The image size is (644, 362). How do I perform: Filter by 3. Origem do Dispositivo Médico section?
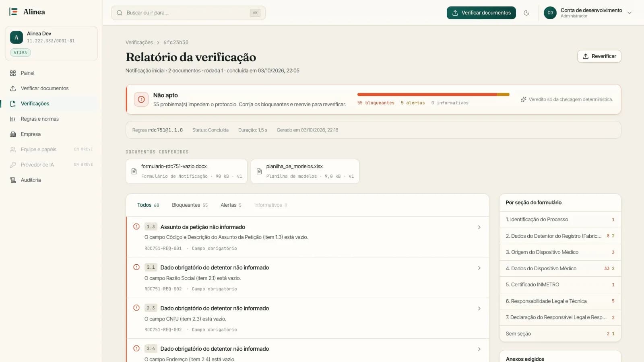[560, 252]
